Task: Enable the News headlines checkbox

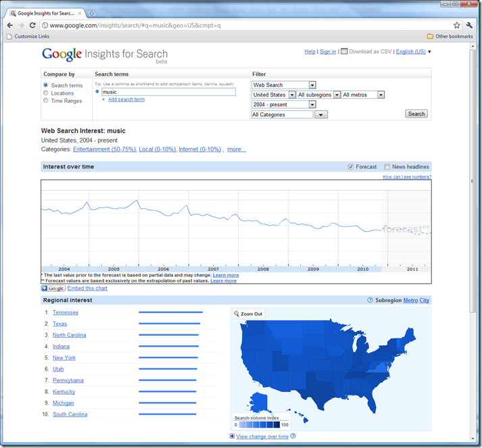Action: point(387,167)
